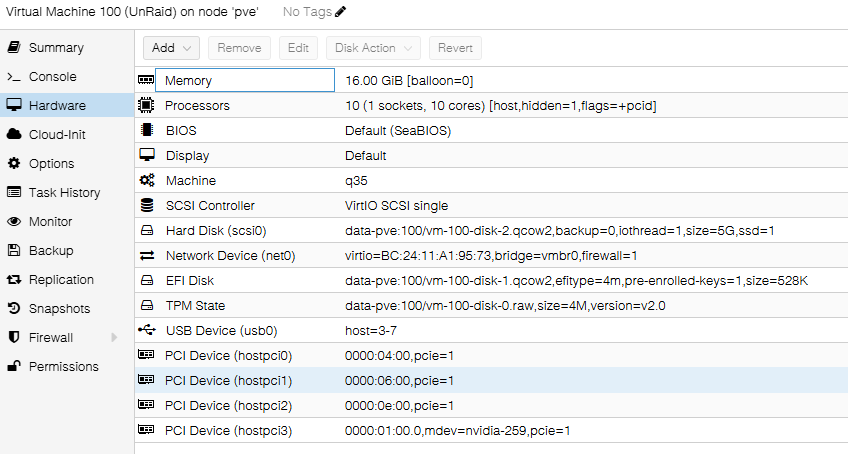
Task: Expand the Firewall submenu arrow
Action: (x=114, y=338)
